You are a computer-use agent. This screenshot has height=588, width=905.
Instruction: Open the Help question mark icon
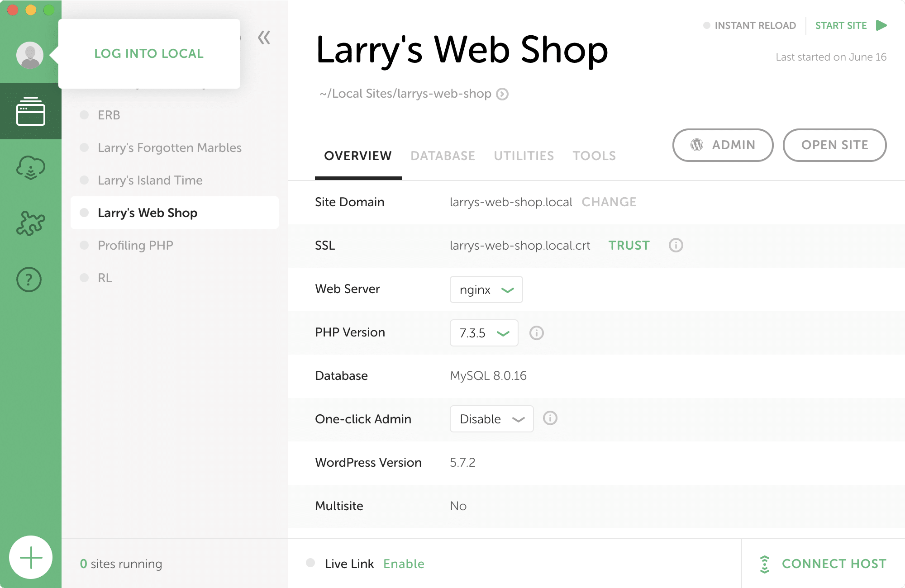tap(29, 280)
